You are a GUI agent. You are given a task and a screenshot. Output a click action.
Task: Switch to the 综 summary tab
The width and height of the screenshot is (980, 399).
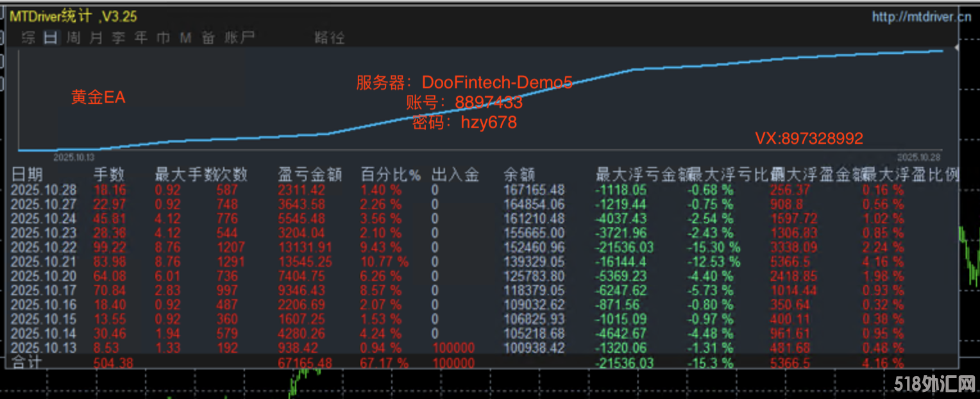pyautogui.click(x=28, y=38)
